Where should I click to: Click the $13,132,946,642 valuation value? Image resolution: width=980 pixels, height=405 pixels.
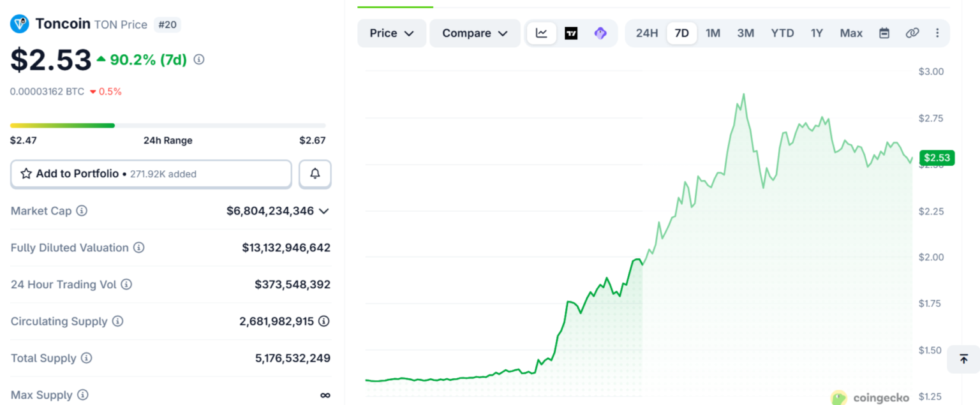(x=286, y=247)
